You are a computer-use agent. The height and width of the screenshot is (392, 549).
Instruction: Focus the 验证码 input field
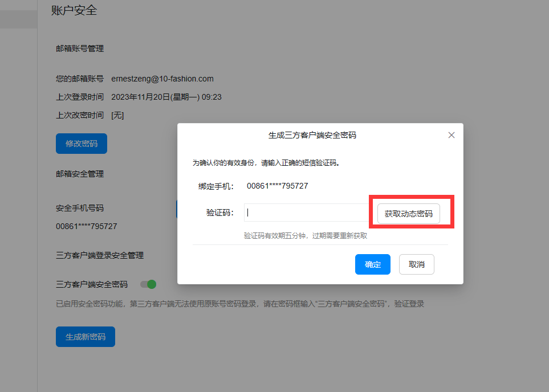(307, 213)
